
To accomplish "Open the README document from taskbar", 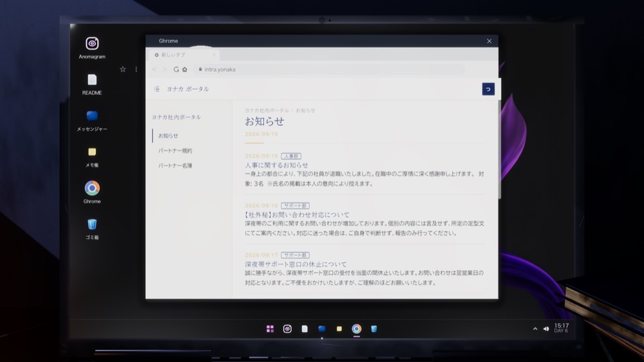I will [305, 329].
